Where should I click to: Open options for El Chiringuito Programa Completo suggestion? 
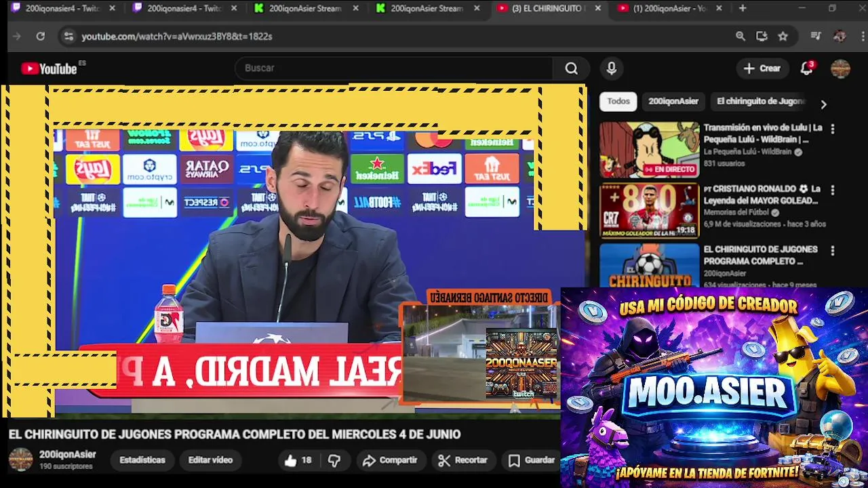[833, 251]
